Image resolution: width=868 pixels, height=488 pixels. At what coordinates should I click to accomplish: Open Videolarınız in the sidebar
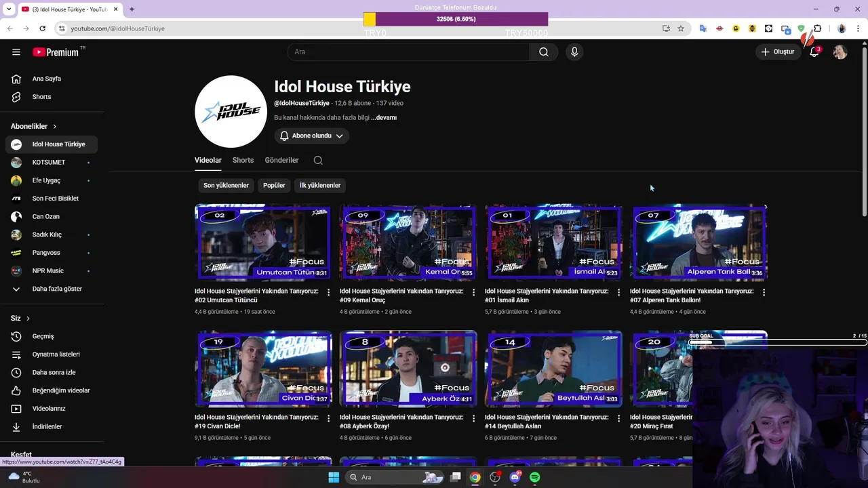[x=51, y=409]
